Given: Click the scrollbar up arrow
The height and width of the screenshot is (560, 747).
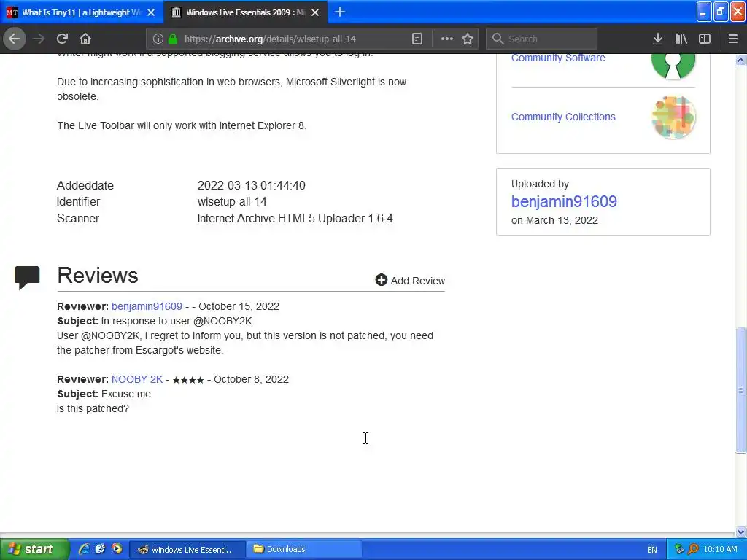Looking at the screenshot, I should click(740, 60).
